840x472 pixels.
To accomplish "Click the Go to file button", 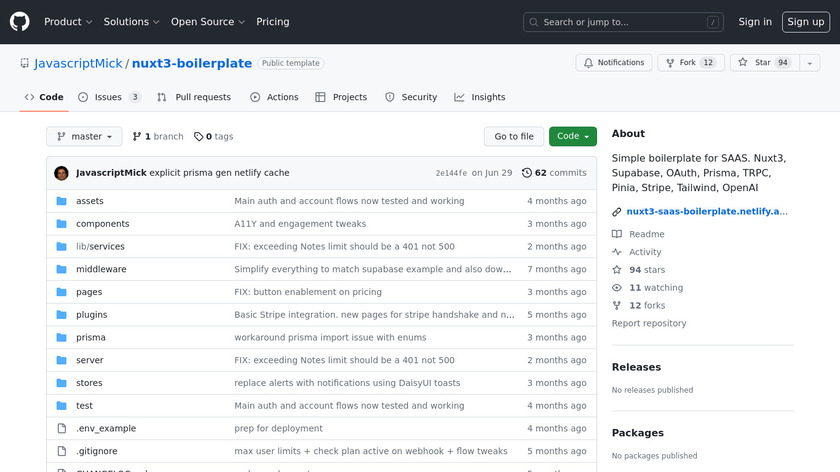I will pyautogui.click(x=514, y=137).
